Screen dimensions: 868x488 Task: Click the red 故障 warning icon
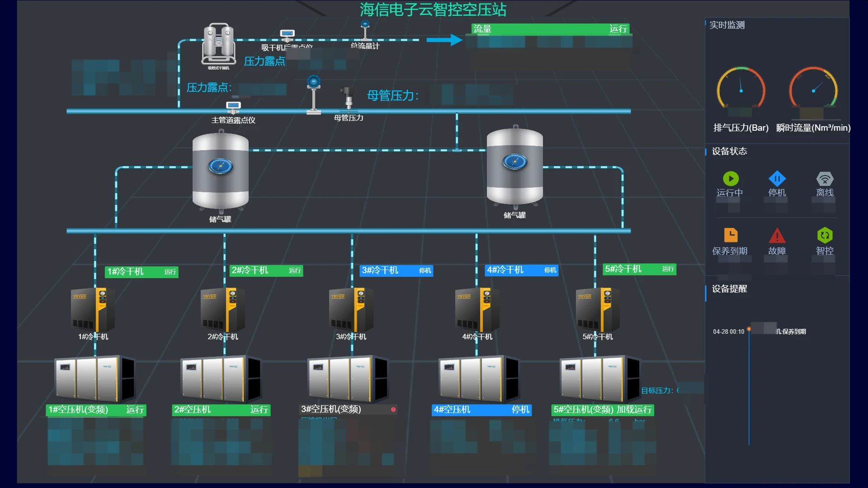[x=777, y=236]
